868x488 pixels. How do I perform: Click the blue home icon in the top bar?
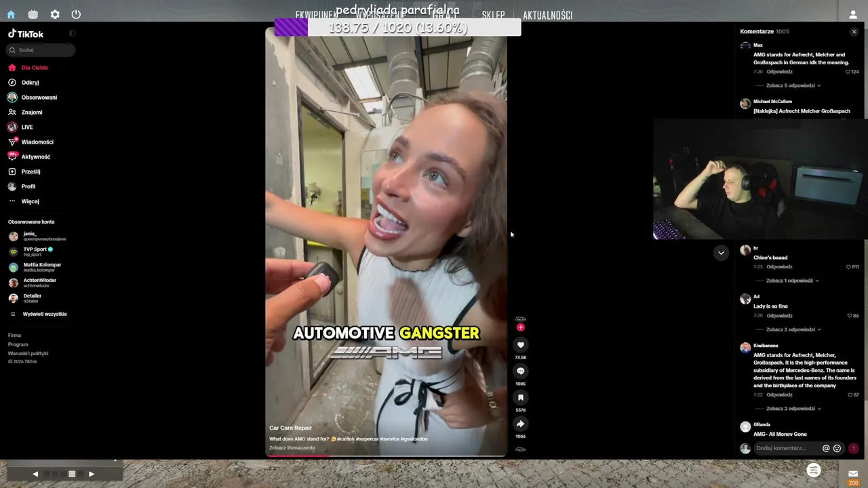11,14
